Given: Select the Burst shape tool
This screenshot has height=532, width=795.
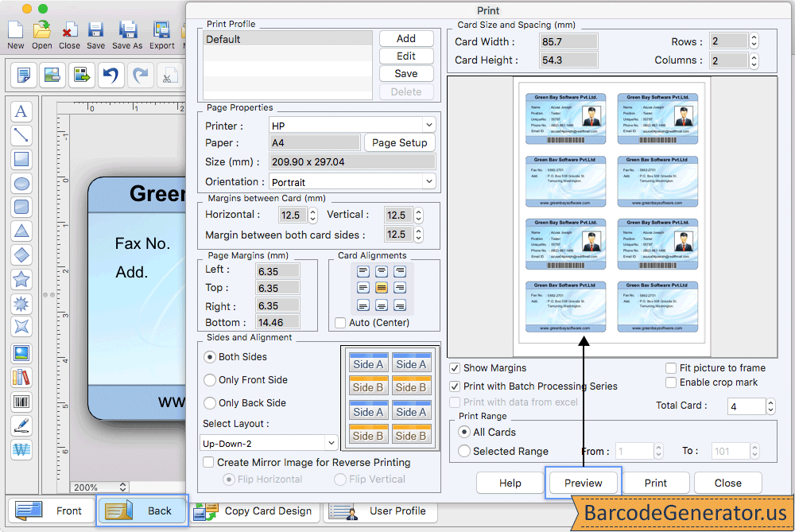Looking at the screenshot, I should click(x=21, y=303).
